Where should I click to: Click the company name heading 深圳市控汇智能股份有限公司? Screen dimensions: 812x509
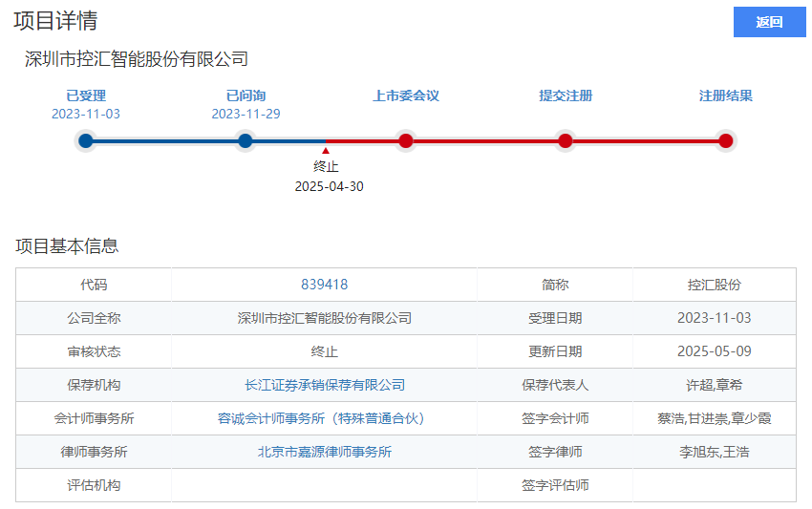pos(137,59)
